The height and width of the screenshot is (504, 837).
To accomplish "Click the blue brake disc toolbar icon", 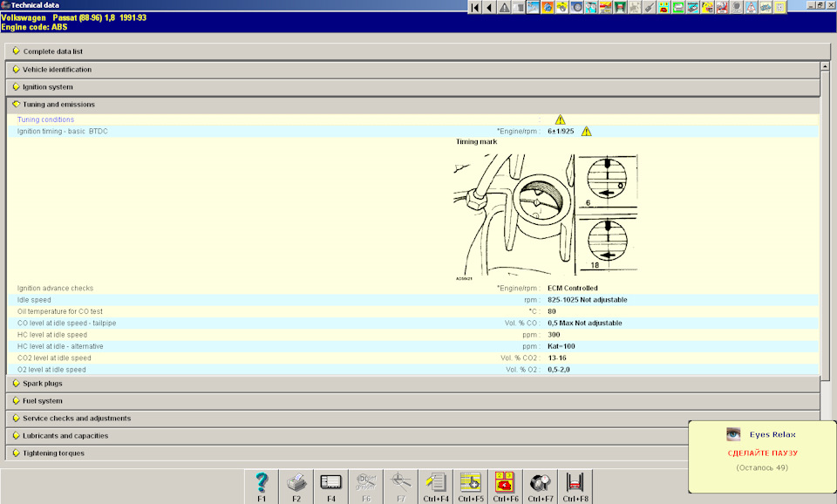I will [x=576, y=8].
